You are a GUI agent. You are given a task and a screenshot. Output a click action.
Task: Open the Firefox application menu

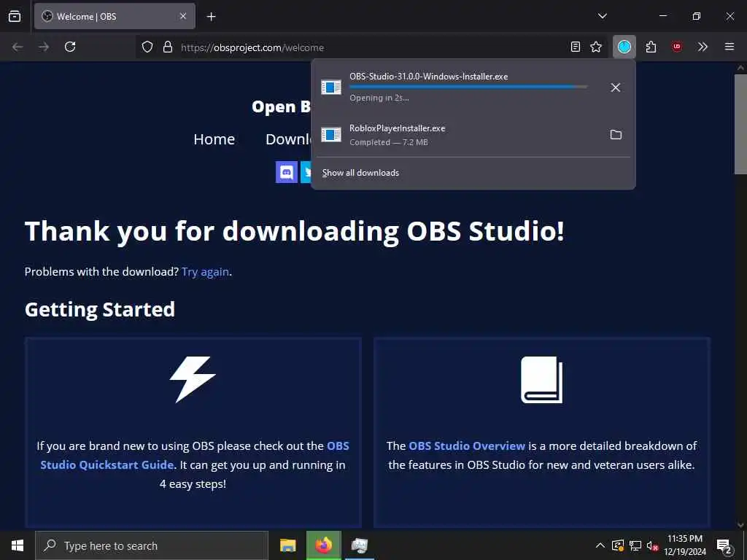click(x=729, y=47)
